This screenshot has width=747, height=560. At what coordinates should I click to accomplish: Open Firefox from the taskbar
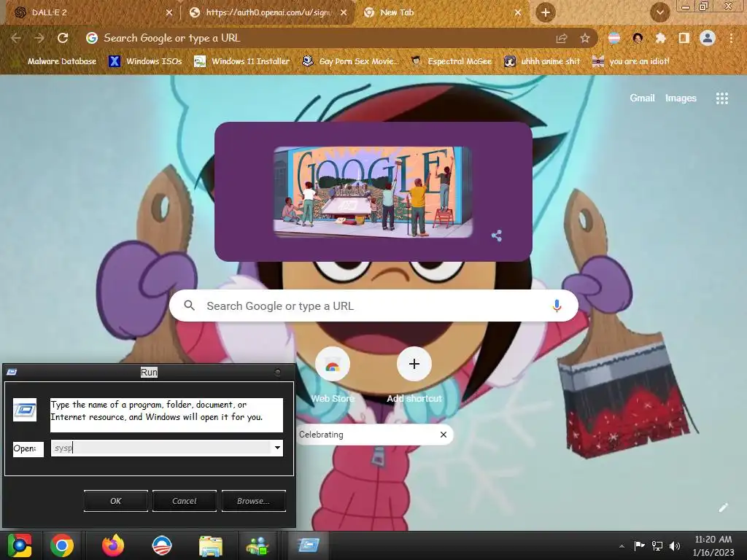coord(113,545)
